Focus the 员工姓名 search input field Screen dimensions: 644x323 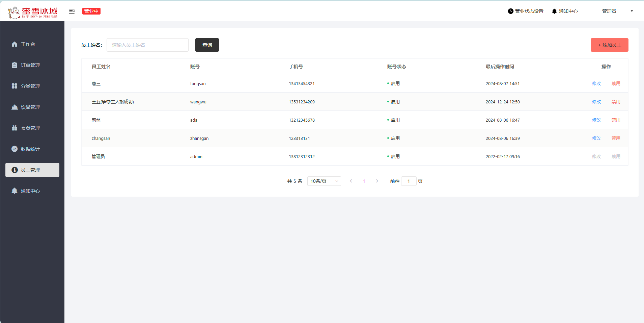[147, 45]
